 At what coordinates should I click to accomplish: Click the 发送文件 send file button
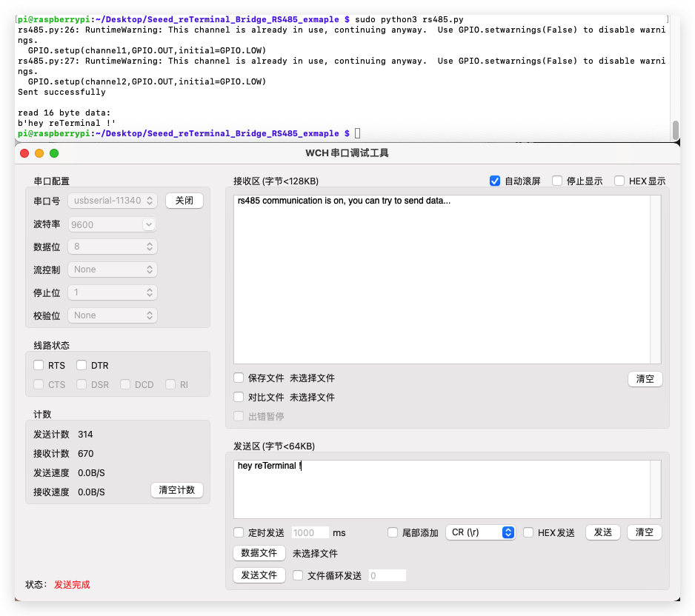pos(259,575)
